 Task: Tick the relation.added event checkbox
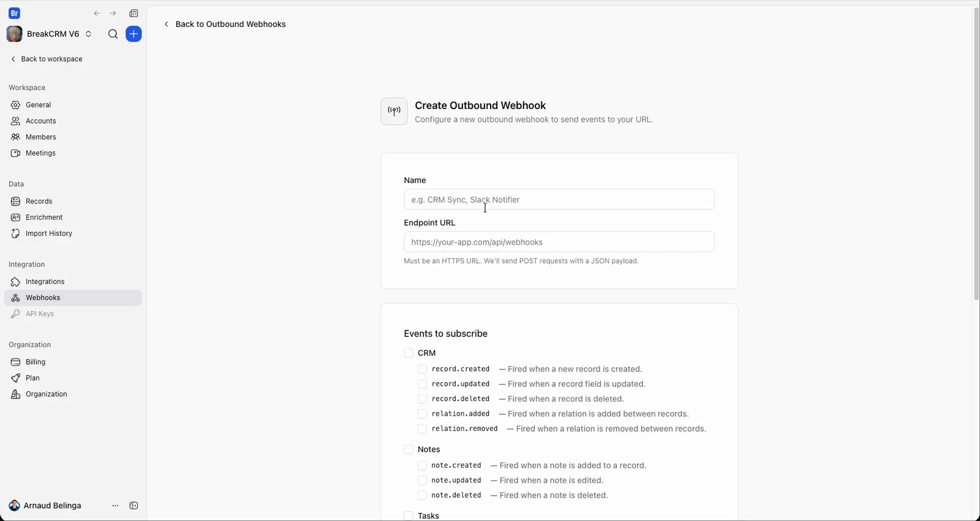tap(422, 414)
